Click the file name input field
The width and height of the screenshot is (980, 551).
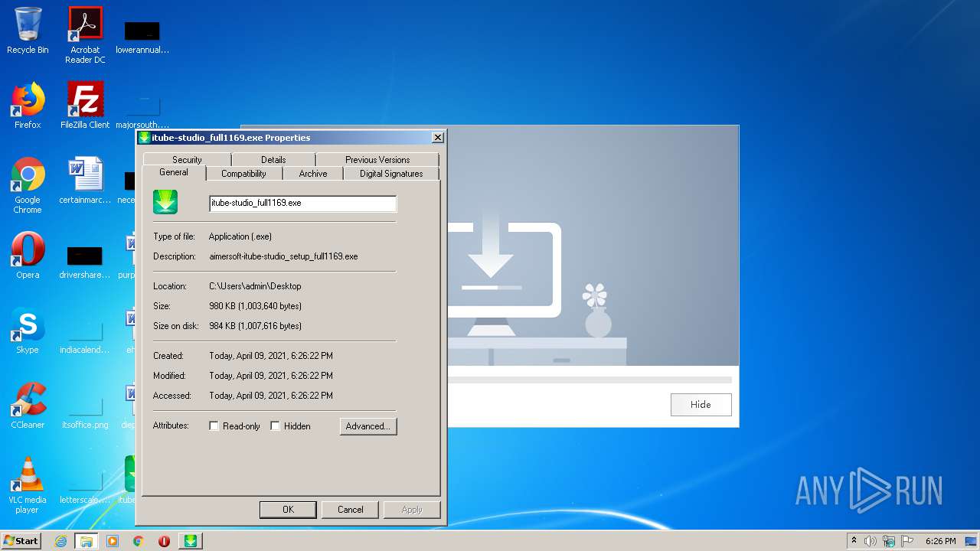pos(302,203)
